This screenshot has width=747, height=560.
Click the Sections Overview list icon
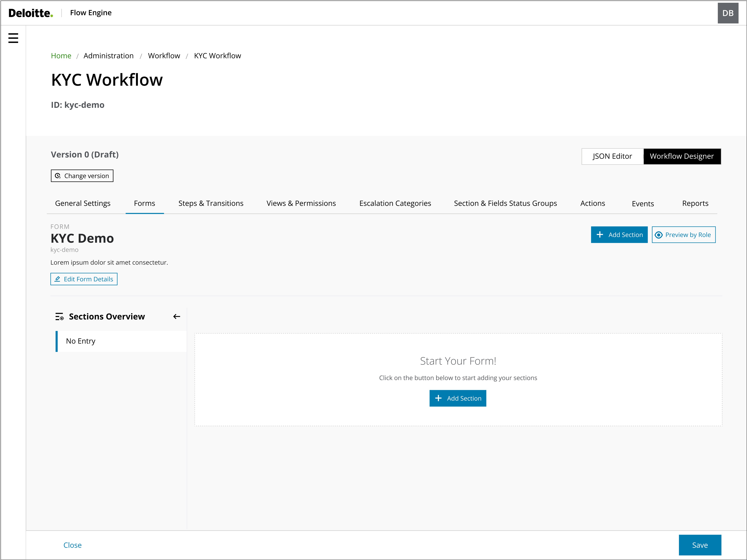pyautogui.click(x=59, y=316)
